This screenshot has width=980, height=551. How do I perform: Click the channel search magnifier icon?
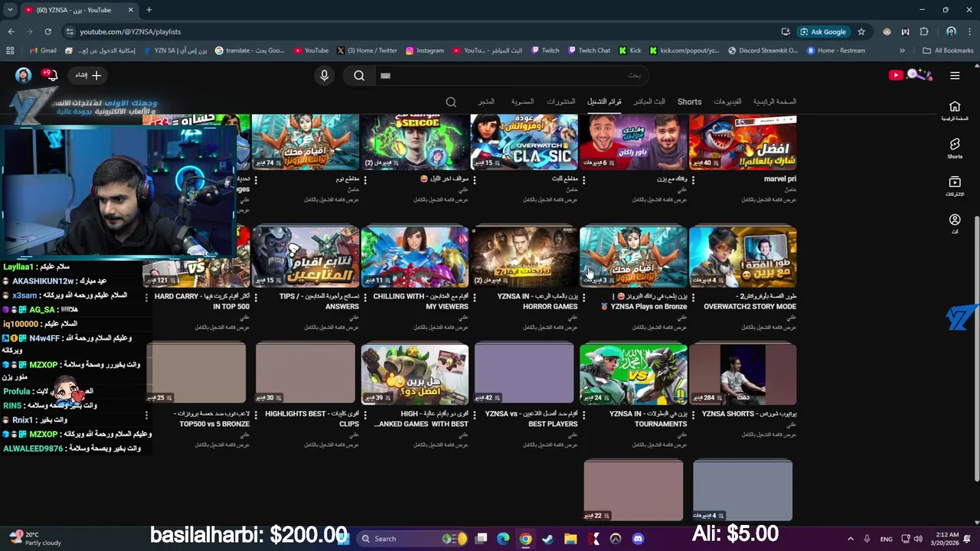point(451,102)
